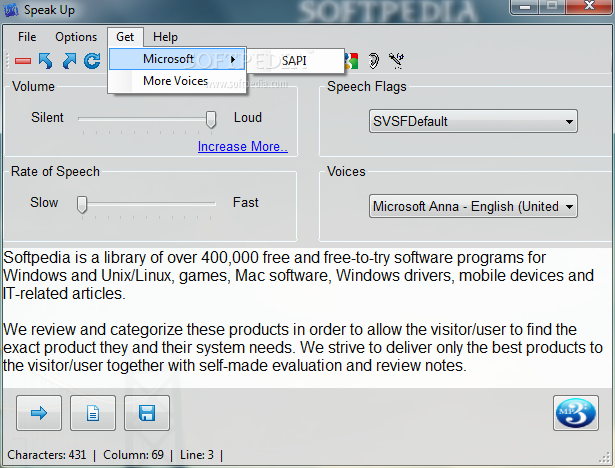The image size is (615, 468).
Task: Click the document file icon button
Action: point(93,413)
